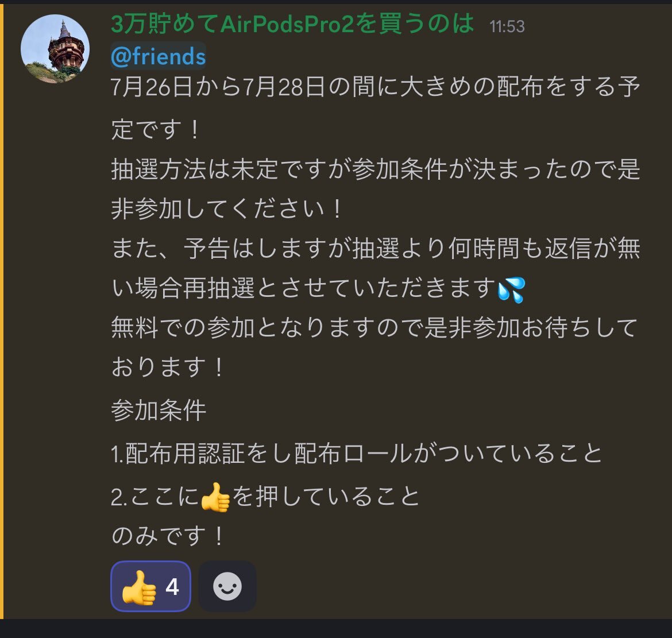Viewport: 672px width, 638px height.
Task: Open the castle tower avatar profile
Action: 55,48
